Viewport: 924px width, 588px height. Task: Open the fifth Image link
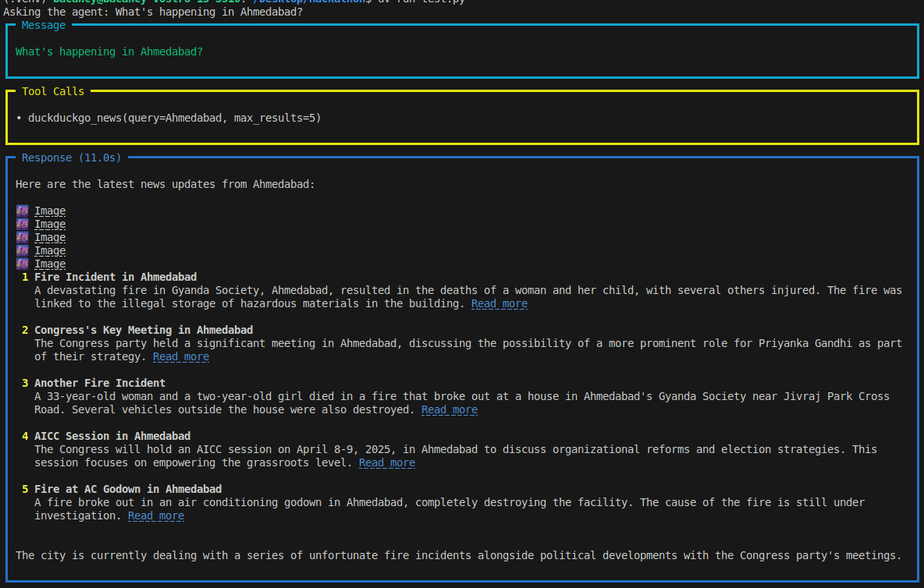[x=49, y=264]
